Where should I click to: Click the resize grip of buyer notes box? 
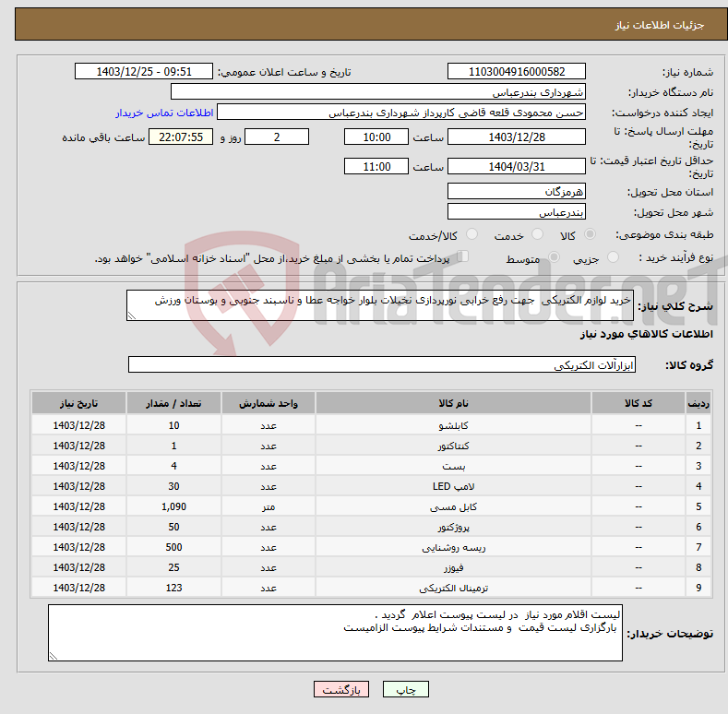[x=54, y=656]
